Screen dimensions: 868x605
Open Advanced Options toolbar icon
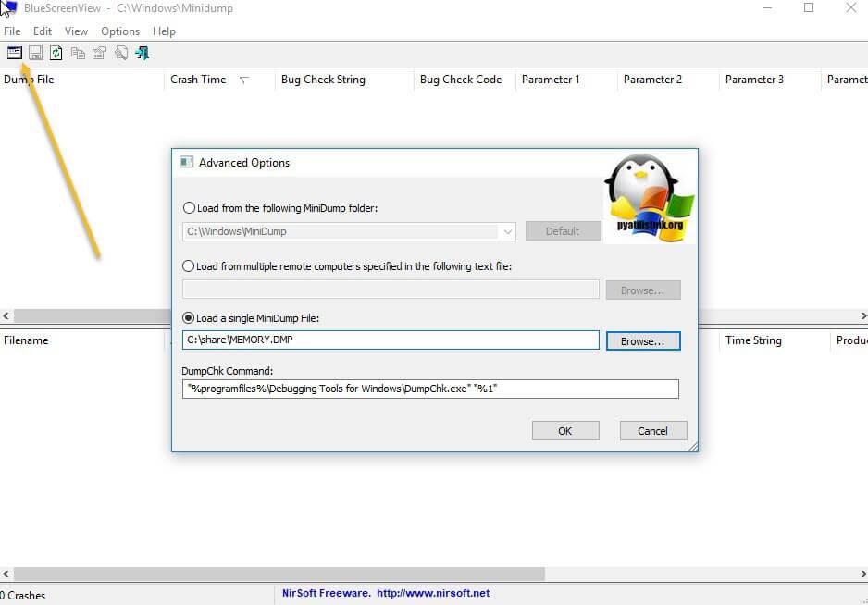click(15, 53)
